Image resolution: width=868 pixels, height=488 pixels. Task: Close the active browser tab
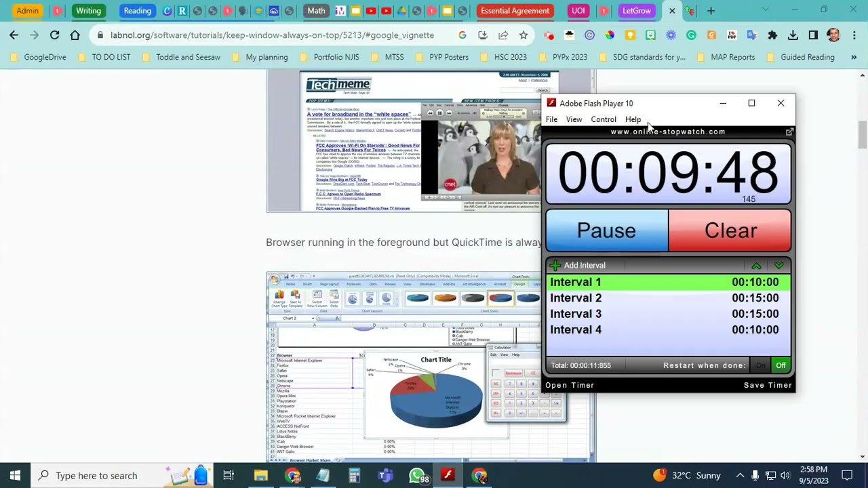click(671, 11)
